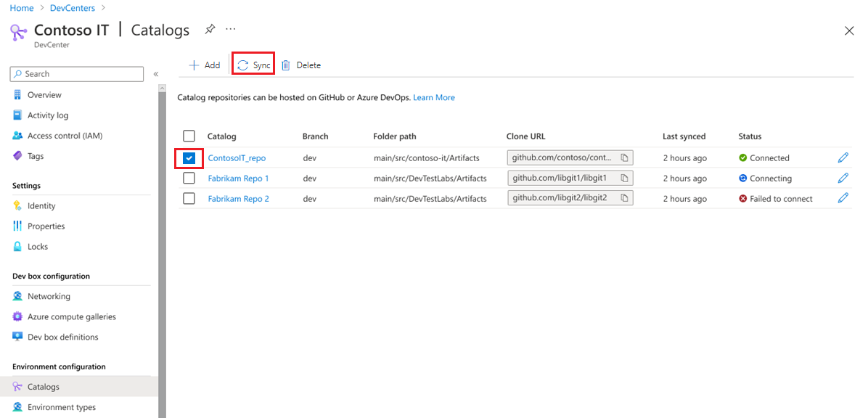
Task: Open the Fabrikam Repo 1 link
Action: [x=239, y=179]
